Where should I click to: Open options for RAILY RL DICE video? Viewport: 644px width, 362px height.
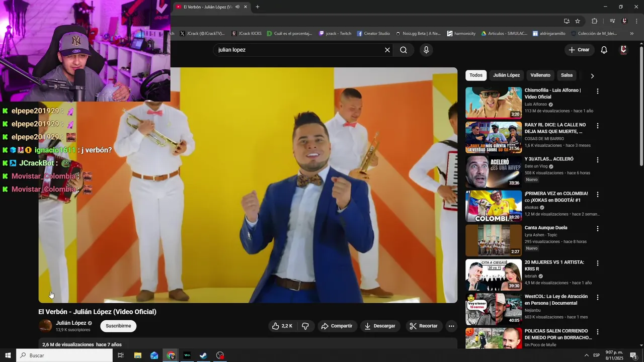tap(598, 126)
